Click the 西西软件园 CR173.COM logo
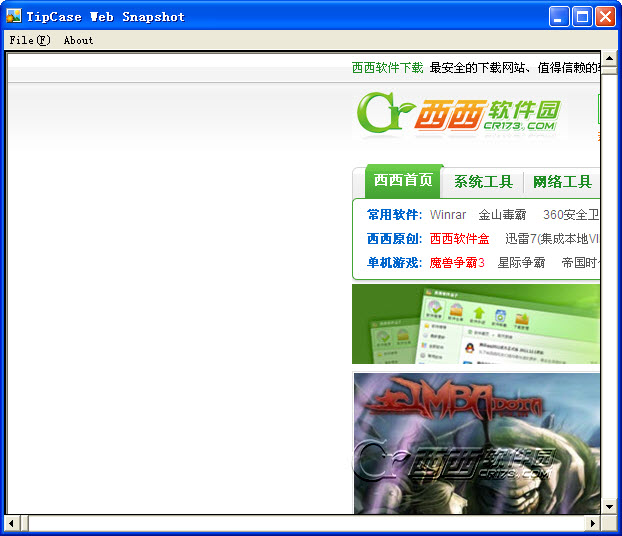This screenshot has height=536, width=622. tap(459, 113)
